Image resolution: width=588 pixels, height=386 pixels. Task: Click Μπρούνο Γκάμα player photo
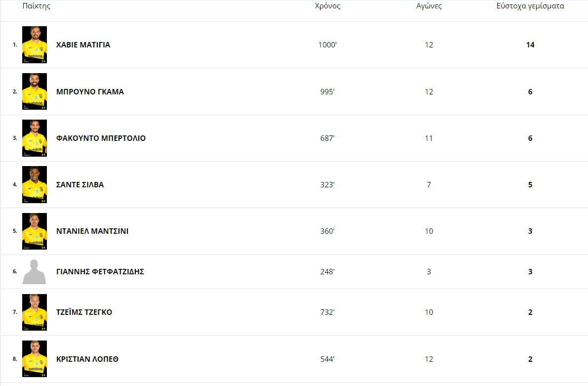coord(35,91)
